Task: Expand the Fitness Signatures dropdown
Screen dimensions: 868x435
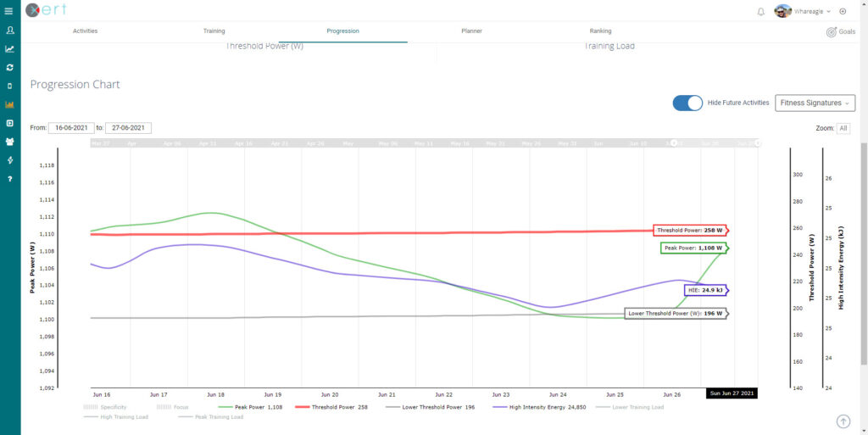Action: (814, 103)
